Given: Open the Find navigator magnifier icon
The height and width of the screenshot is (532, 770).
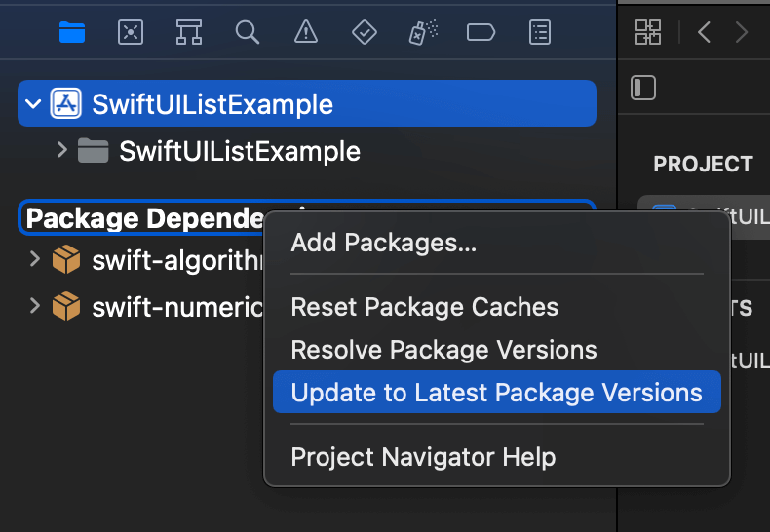Looking at the screenshot, I should click(x=248, y=32).
